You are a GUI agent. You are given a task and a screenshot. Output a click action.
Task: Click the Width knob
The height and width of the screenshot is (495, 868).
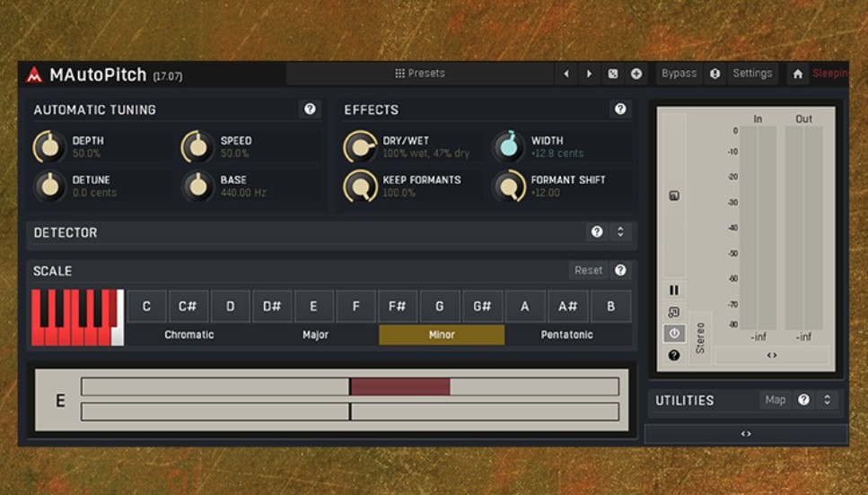pyautogui.click(x=508, y=146)
